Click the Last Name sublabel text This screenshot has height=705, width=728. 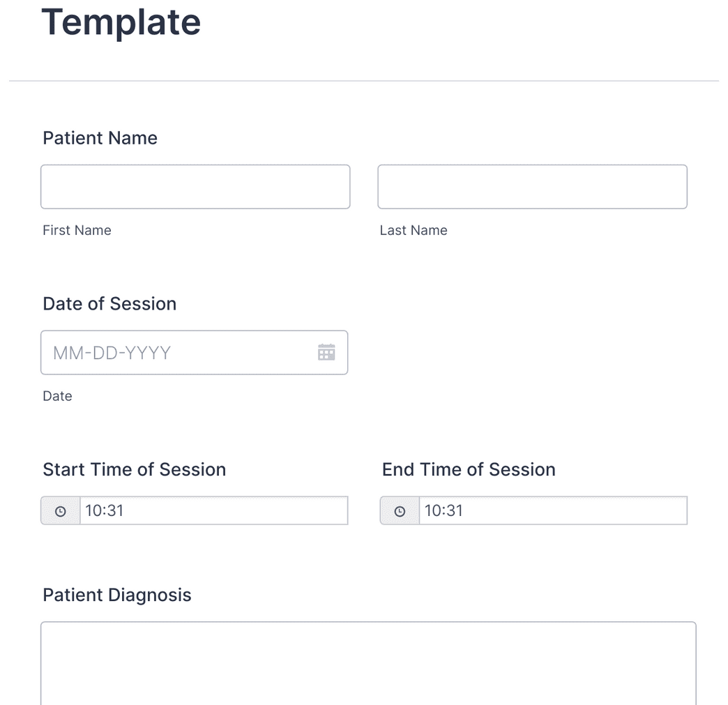coord(414,229)
